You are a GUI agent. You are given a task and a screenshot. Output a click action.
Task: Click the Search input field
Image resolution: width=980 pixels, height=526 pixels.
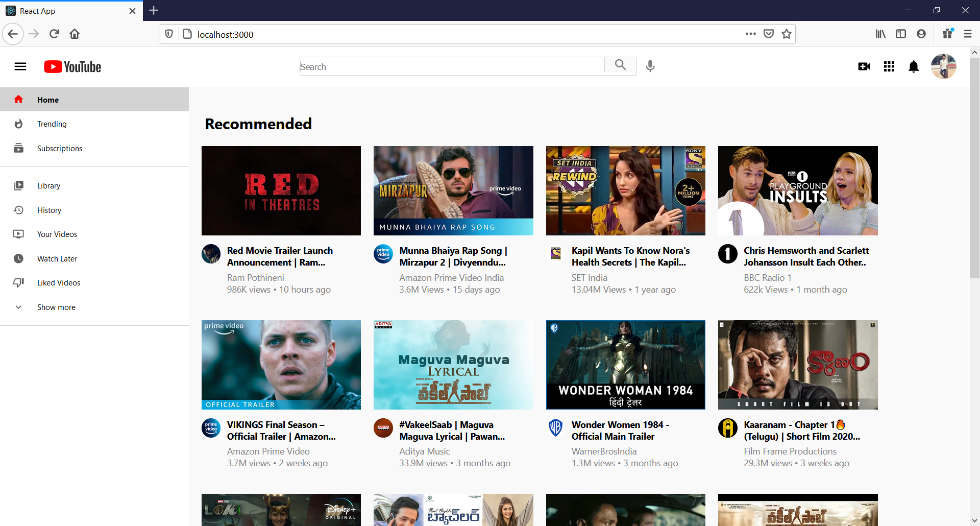(452, 66)
